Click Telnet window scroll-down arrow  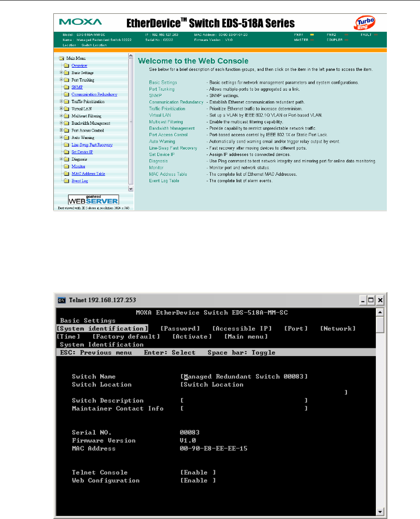[x=380, y=512]
